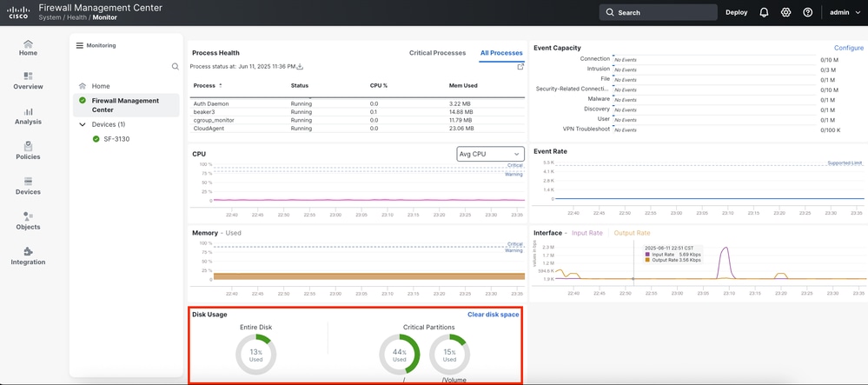Open the Devices navigation item
The width and height of the screenshot is (868, 385).
click(x=28, y=186)
